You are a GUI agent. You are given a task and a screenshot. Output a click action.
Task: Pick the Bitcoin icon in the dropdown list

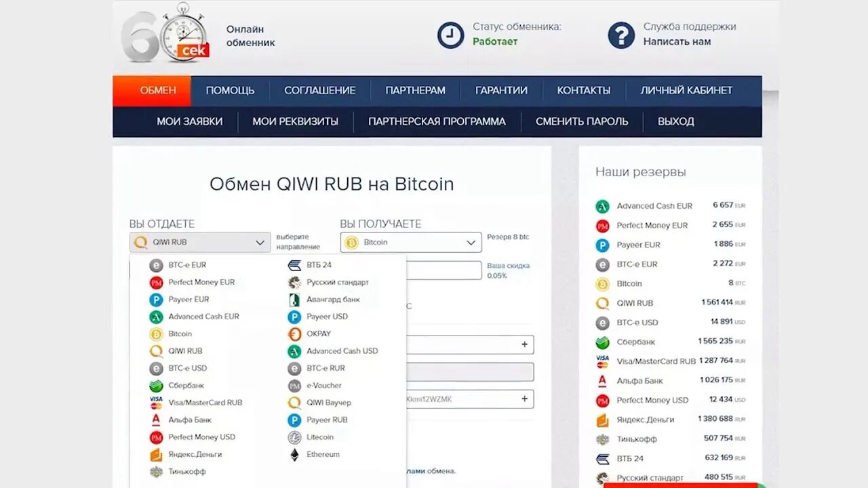click(156, 334)
